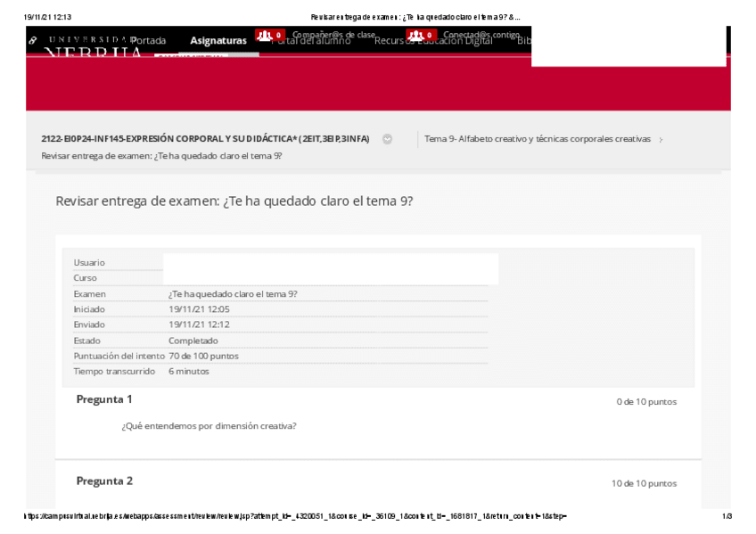
Task: Click submitted time '19/11/21 12:12'
Action: pos(199,325)
